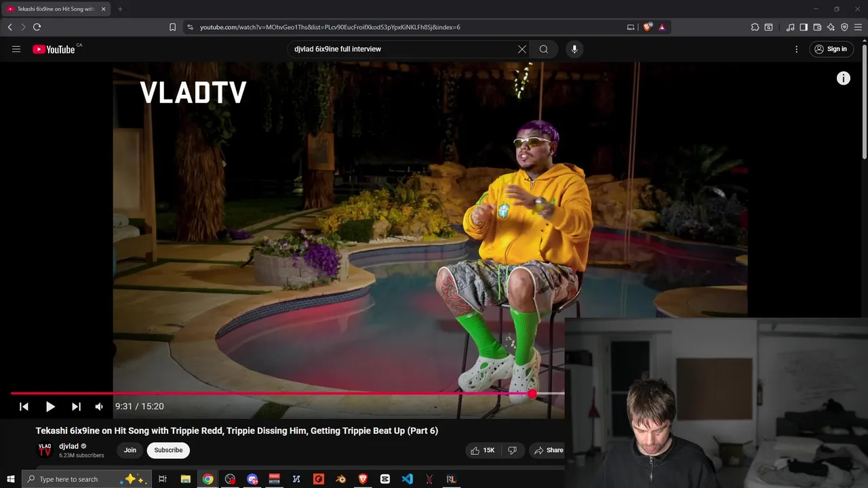The image size is (868, 488).
Task: Bookmark this page using the bookmark icon
Action: click(x=172, y=27)
